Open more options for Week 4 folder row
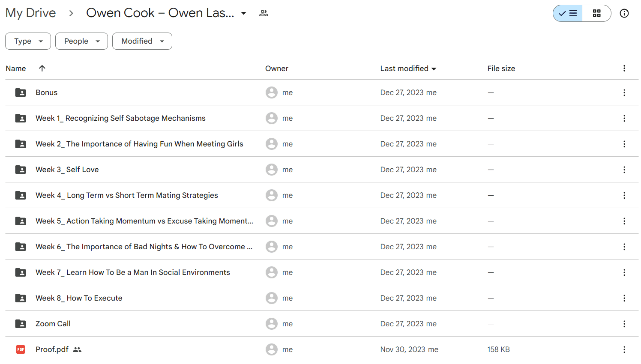The image size is (641, 364). tap(624, 195)
